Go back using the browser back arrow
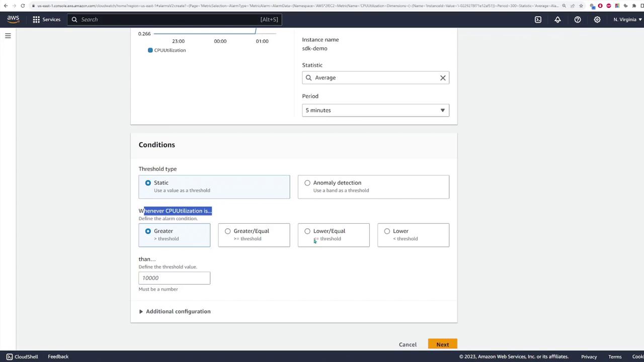Viewport: 644px width, 362px height. (x=5, y=6)
